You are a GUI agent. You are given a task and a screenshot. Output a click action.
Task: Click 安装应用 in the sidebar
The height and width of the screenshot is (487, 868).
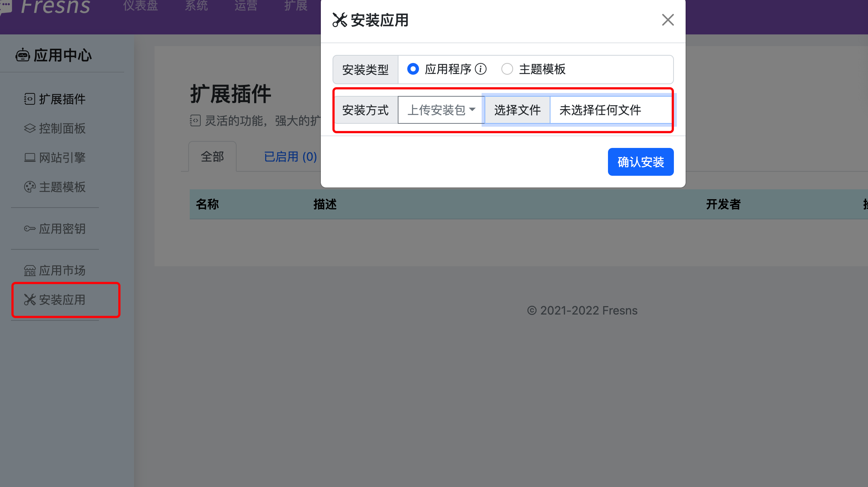(x=55, y=300)
